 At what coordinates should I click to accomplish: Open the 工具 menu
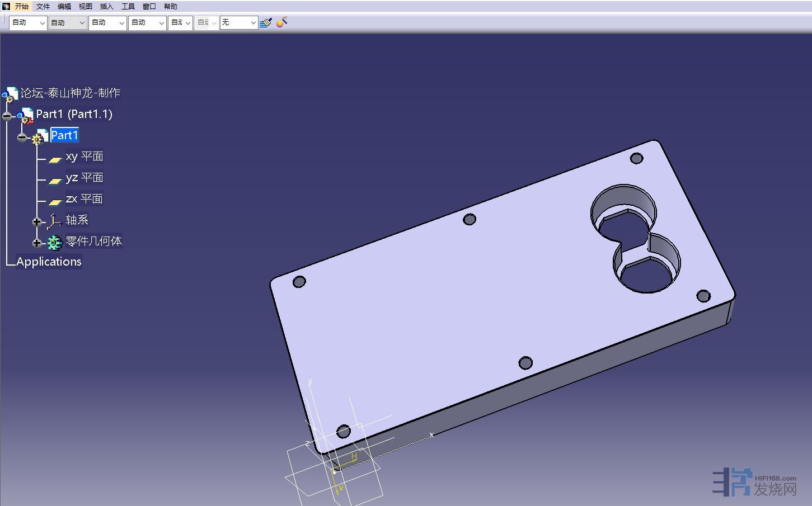(x=128, y=7)
